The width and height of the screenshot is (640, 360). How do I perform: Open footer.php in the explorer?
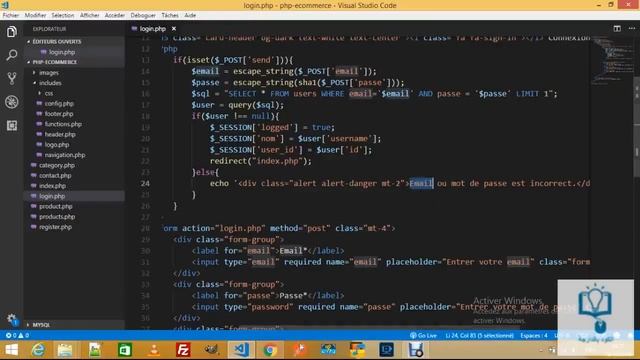59,114
